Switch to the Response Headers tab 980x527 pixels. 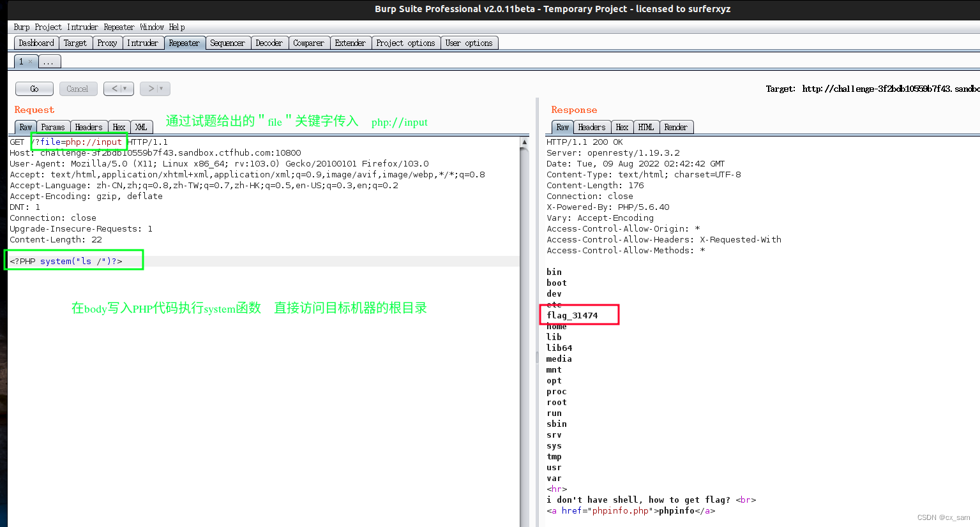tap(592, 127)
